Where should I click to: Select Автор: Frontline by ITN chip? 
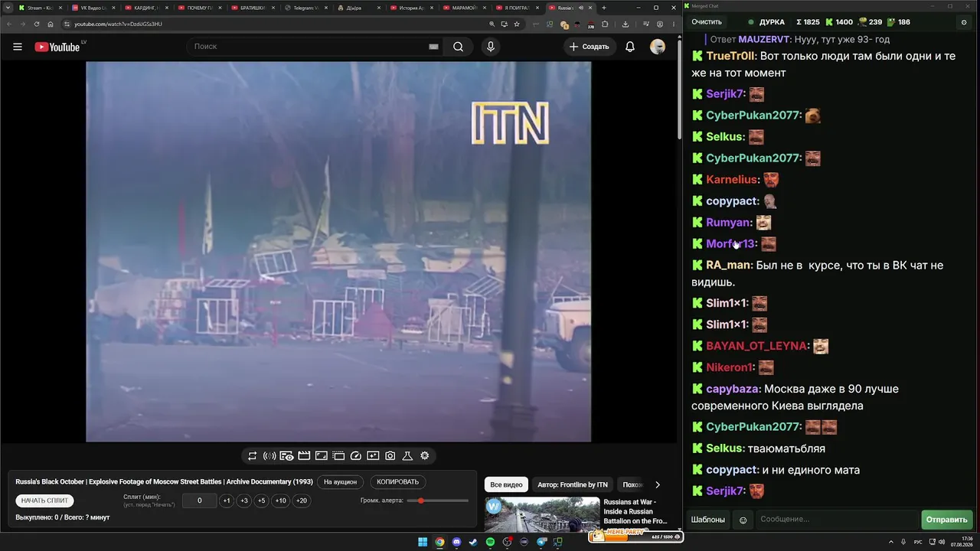coord(573,484)
